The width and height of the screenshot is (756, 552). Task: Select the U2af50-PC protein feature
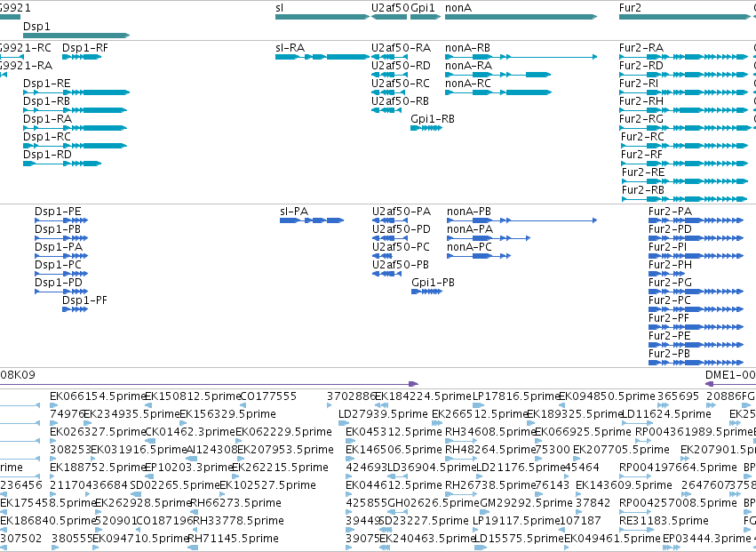[382, 256]
